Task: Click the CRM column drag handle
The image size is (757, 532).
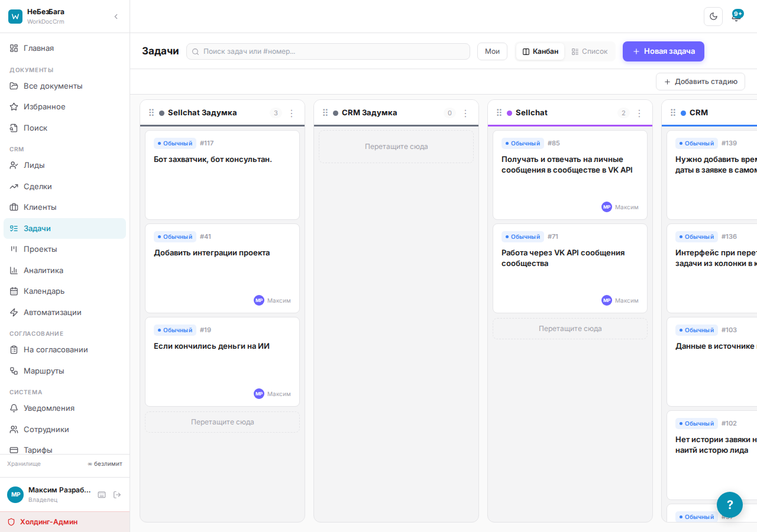Action: point(673,112)
